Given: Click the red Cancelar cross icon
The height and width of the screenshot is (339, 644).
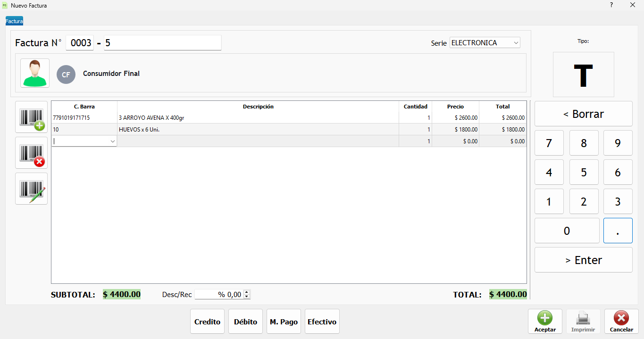Looking at the screenshot, I should [621, 318].
